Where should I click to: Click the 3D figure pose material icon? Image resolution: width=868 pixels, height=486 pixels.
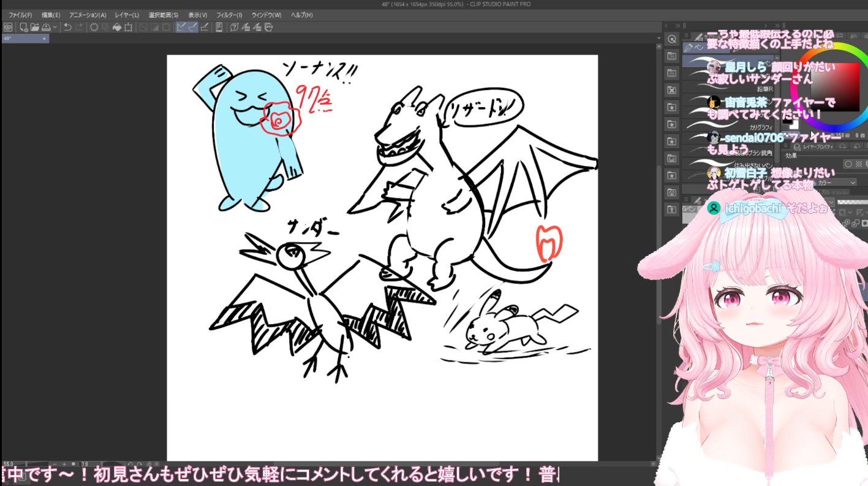672,208
